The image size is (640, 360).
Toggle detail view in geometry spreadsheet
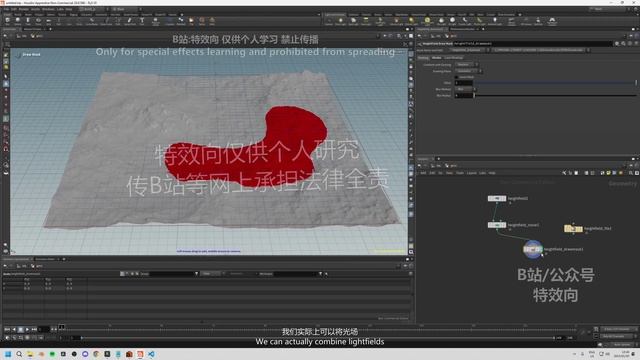[x=137, y=273]
